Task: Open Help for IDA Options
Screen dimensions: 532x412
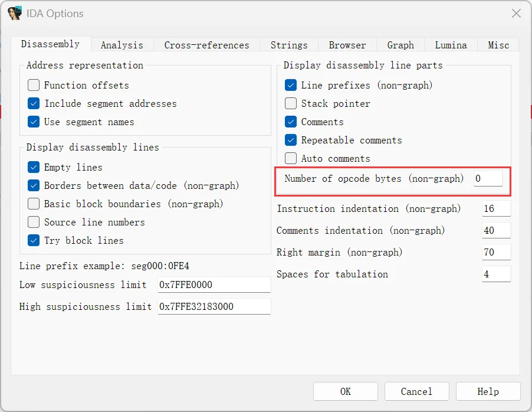Action: 488,391
